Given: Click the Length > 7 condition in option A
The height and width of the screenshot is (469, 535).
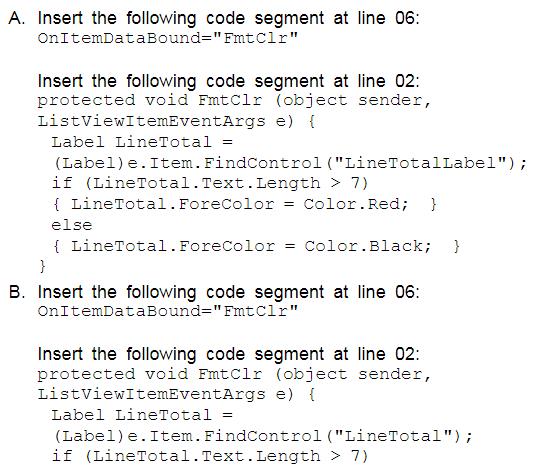Looking at the screenshot, I should coord(210,184).
